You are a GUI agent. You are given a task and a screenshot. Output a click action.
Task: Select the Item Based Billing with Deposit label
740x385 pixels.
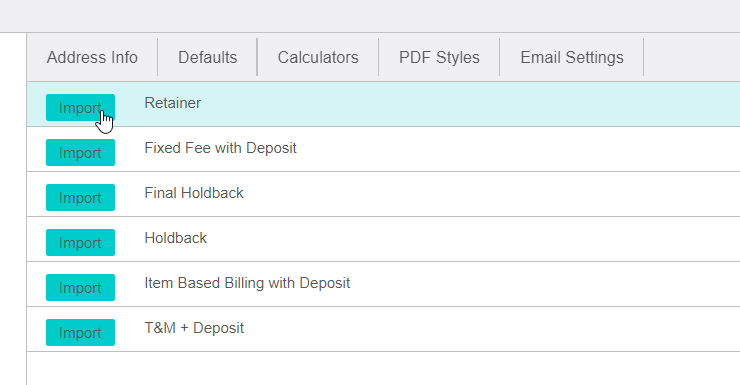[x=247, y=283]
